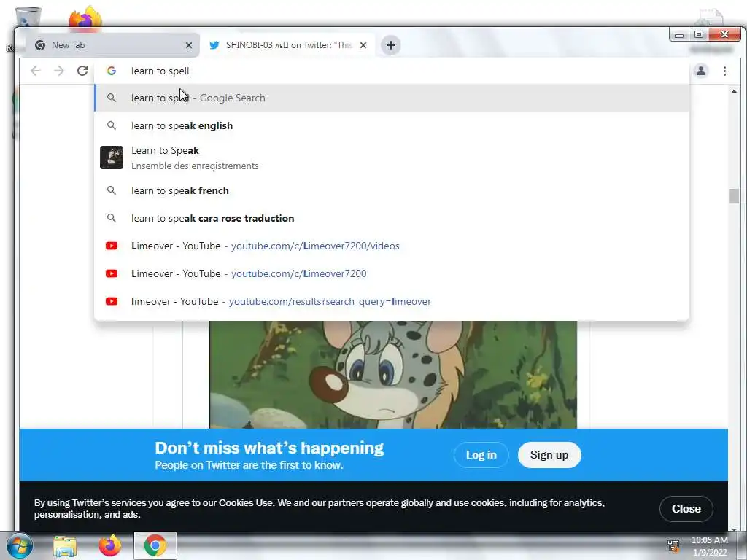This screenshot has width=747, height=560.
Task: Close the Twitter cookie notice
Action: [686, 508]
